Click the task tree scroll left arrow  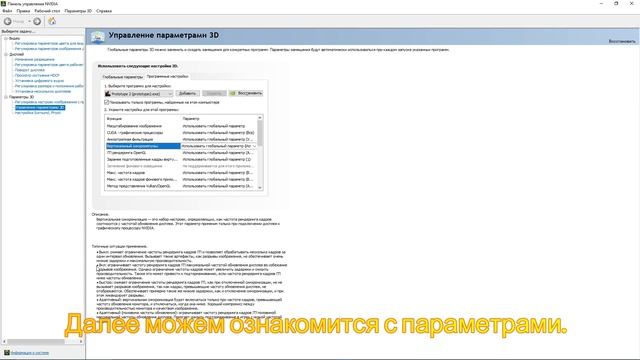coord(4,341)
